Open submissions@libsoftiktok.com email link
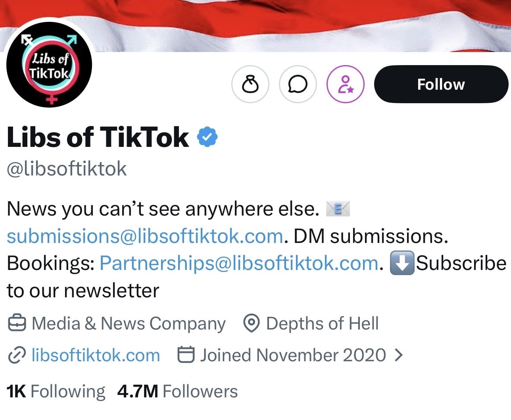Screen dimensions: 511x420 pos(145,236)
